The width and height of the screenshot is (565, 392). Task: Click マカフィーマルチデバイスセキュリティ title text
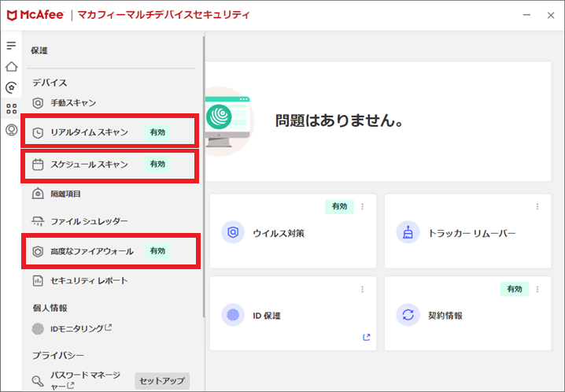pyautogui.click(x=164, y=15)
